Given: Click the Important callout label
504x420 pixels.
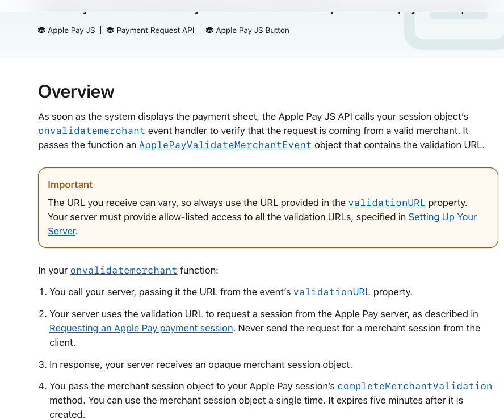Looking at the screenshot, I should pyautogui.click(x=70, y=184).
